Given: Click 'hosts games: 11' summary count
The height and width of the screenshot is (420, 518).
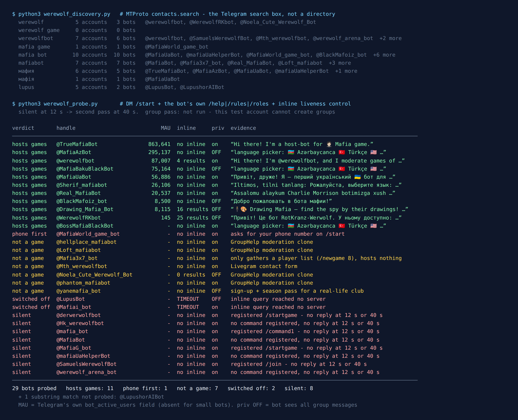Looking at the screenshot, I should point(90,388).
